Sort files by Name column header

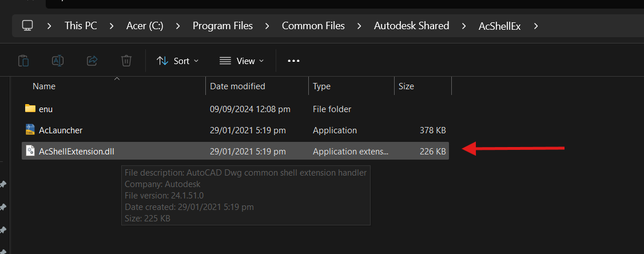[x=44, y=86]
